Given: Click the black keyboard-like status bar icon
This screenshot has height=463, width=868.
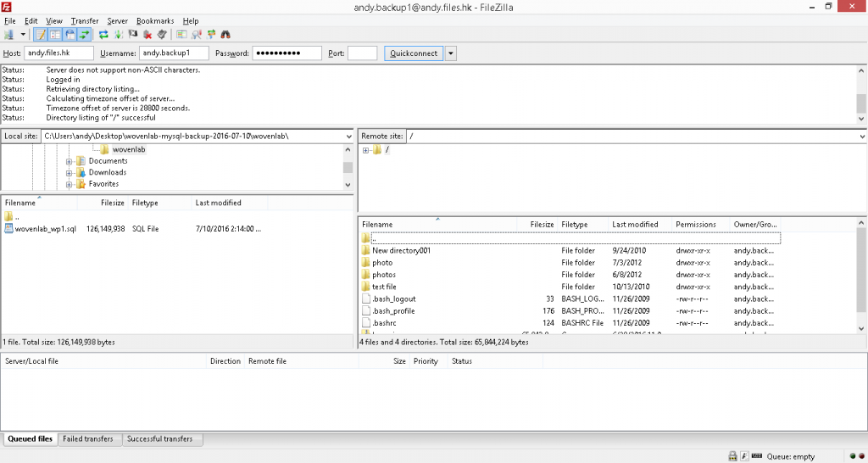Looking at the screenshot, I should click(757, 456).
